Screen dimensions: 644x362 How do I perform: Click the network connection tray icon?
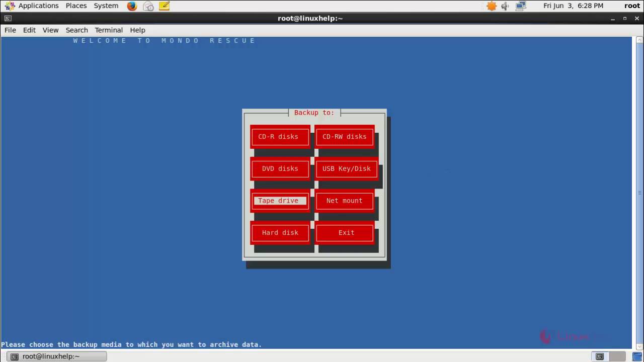point(521,6)
